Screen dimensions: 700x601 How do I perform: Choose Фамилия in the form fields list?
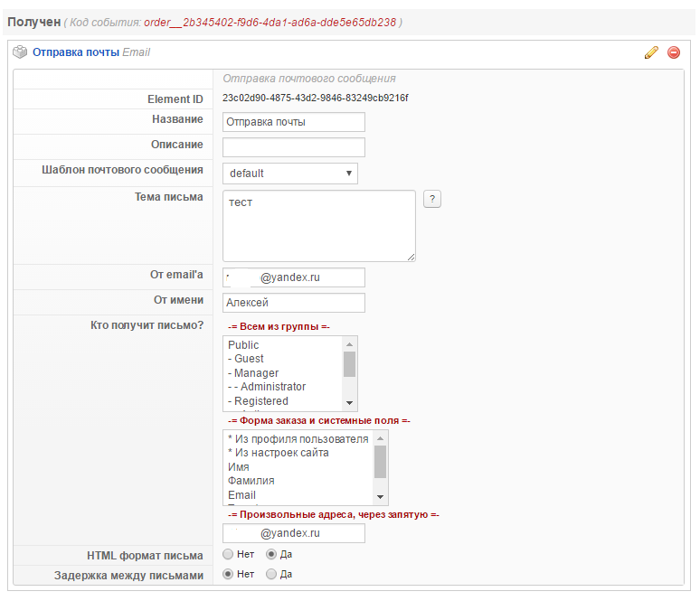(x=251, y=481)
